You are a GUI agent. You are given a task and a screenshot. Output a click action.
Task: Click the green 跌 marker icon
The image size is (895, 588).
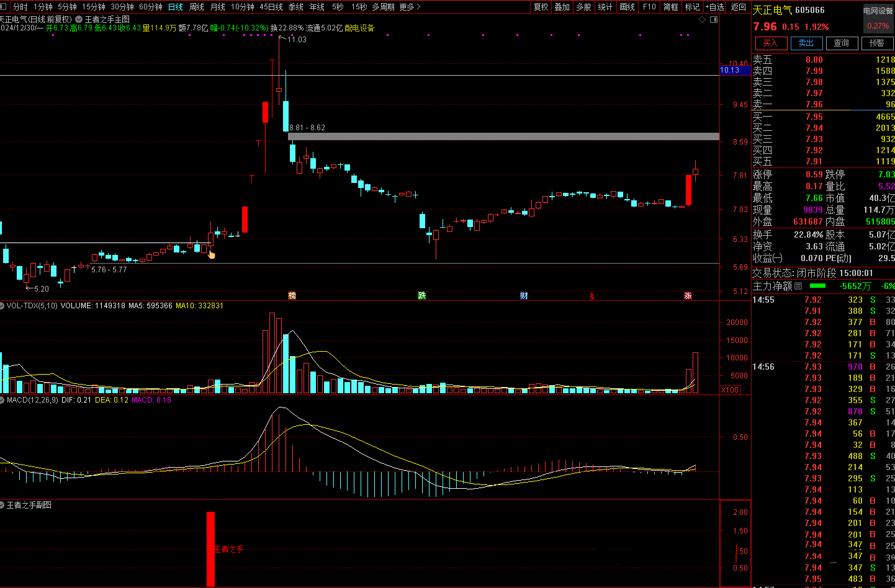[422, 296]
